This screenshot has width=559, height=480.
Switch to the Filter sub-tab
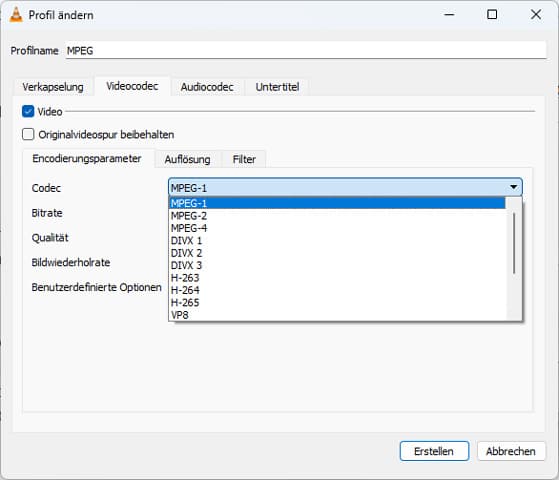coord(244,159)
